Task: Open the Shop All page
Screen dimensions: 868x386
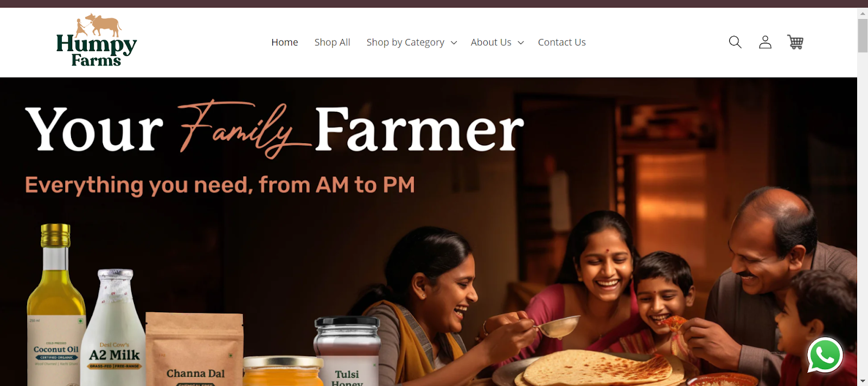Action: 332,42
